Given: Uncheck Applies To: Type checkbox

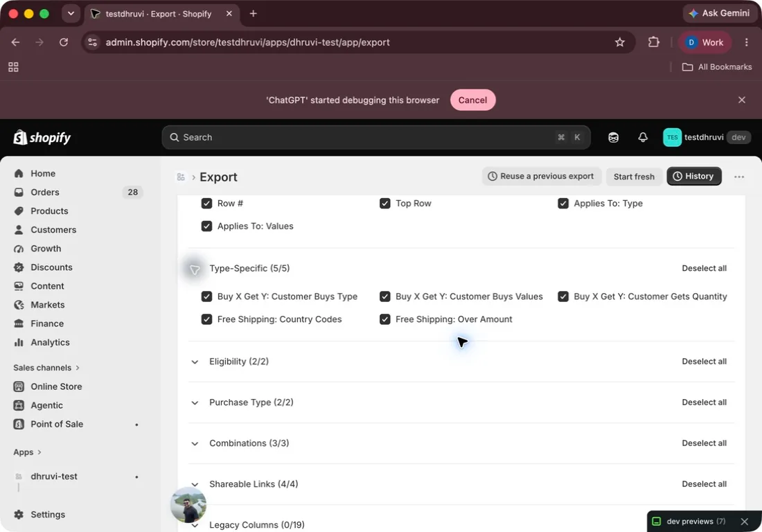Looking at the screenshot, I should click(563, 203).
